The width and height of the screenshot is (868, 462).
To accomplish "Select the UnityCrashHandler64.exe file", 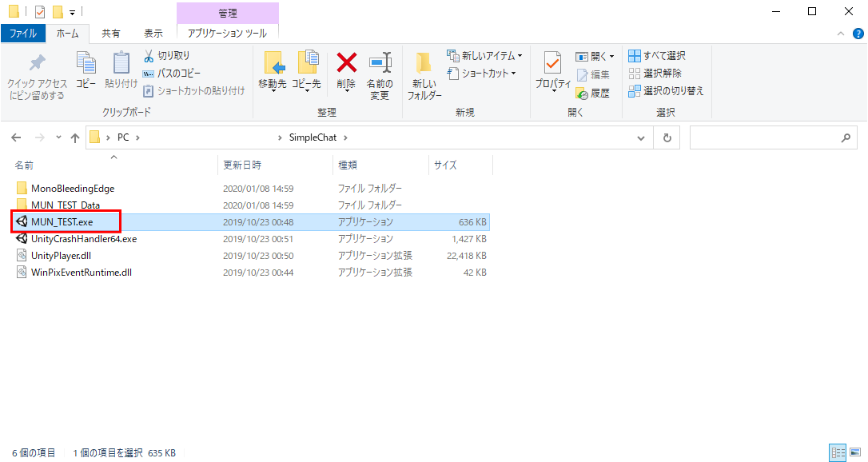I will 84,238.
